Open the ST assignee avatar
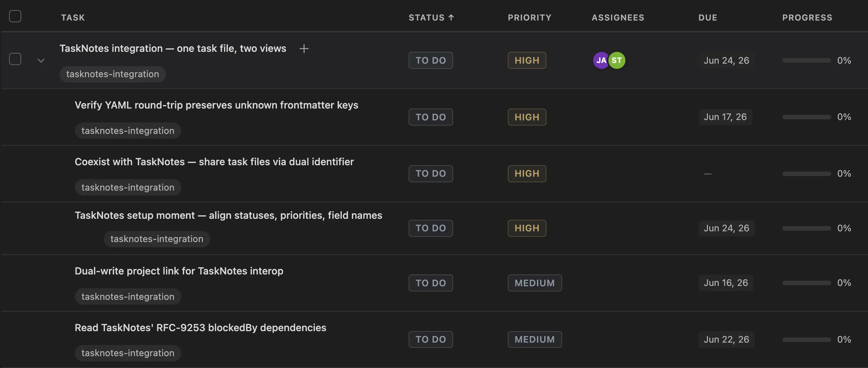Viewport: 868px width, 368px height. pyautogui.click(x=617, y=61)
